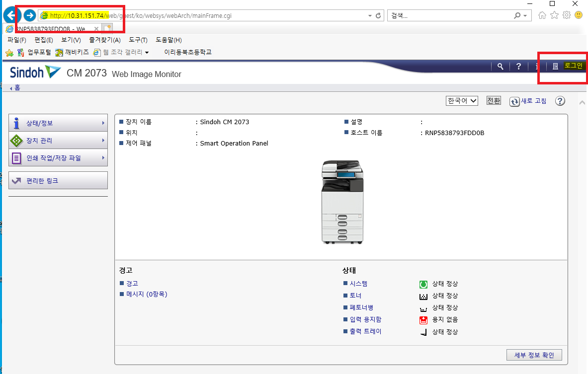Click the green system status icon
588x374 pixels.
point(423,285)
